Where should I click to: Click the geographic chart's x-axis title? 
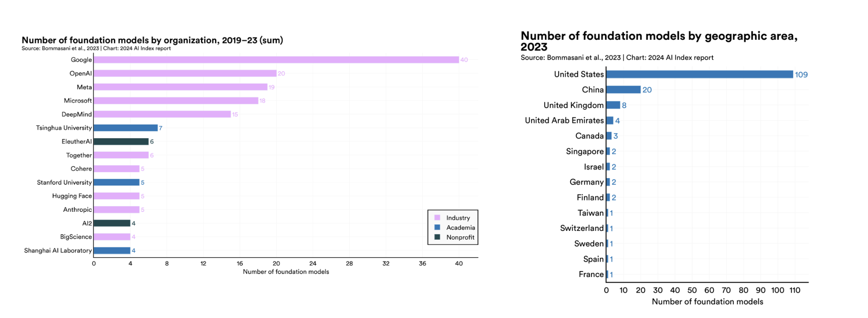(707, 302)
